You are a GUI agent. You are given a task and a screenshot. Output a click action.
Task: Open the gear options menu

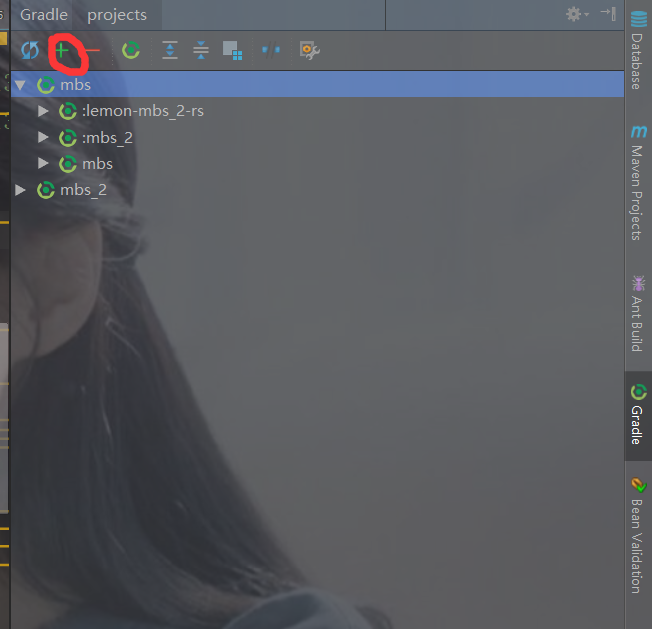point(577,15)
